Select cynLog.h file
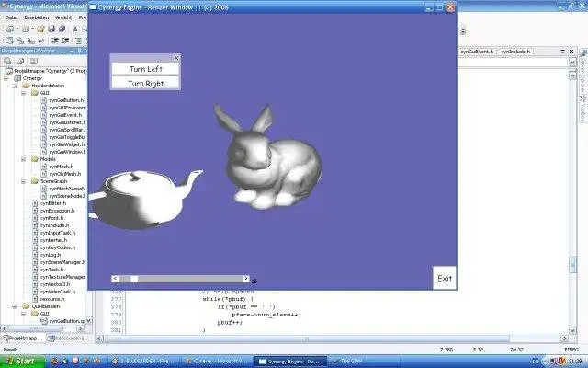 51,255
